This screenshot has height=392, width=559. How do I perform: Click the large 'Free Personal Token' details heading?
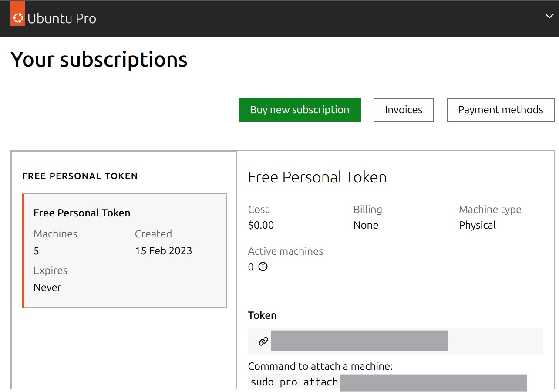(x=317, y=177)
